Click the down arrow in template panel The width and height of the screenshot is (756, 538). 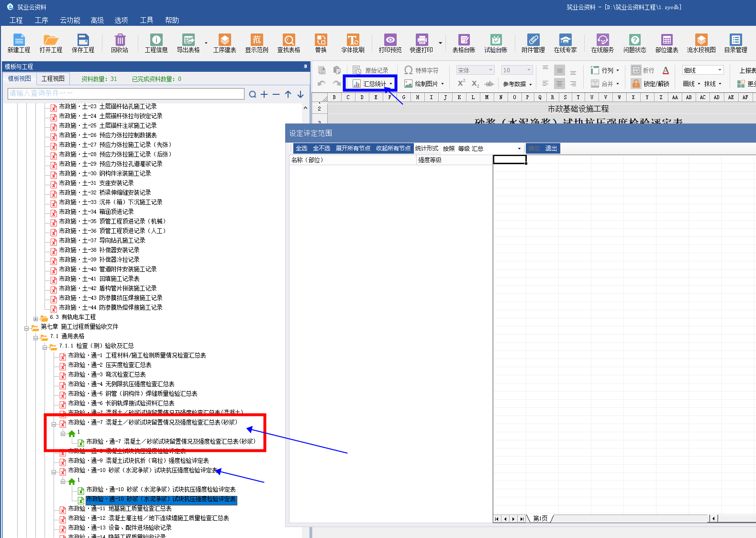[x=300, y=94]
